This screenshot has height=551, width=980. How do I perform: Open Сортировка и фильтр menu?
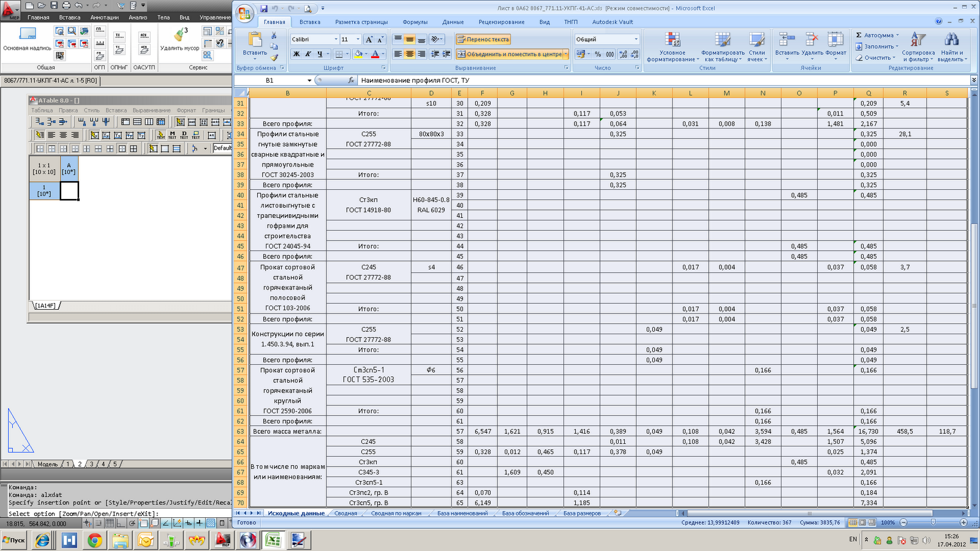pyautogui.click(x=918, y=47)
